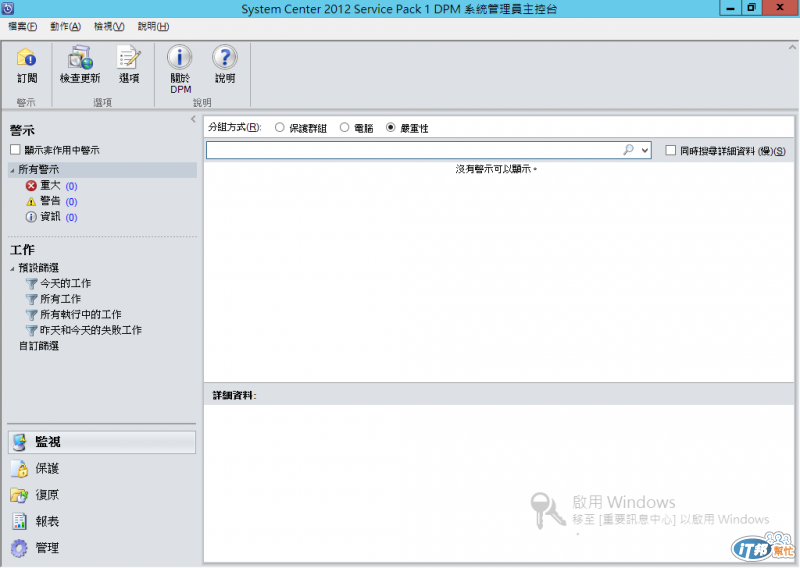The width and height of the screenshot is (800, 568).
Task: Click funnel icon for 所有執行中的工作
Action: point(32,315)
